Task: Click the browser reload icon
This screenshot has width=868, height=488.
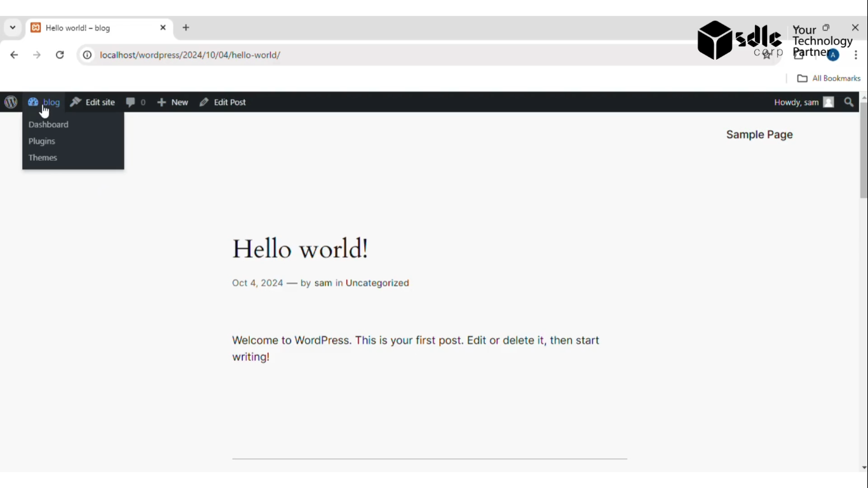Action: [60, 55]
